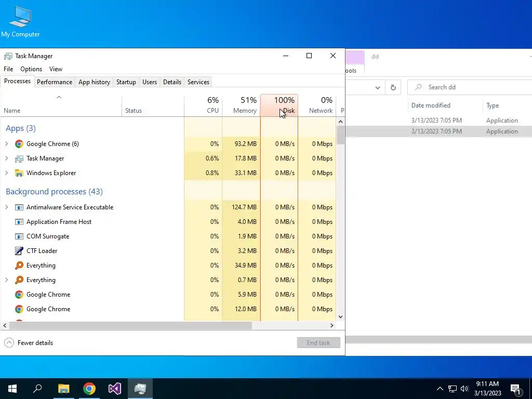532x399 pixels.
Task: Switch to the Users tab
Action: (x=150, y=82)
